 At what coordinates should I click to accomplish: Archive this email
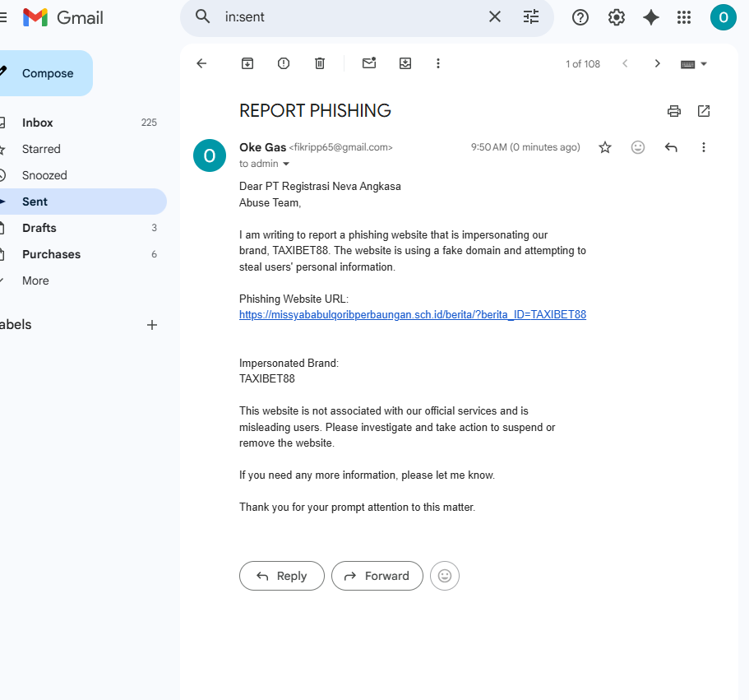click(247, 63)
